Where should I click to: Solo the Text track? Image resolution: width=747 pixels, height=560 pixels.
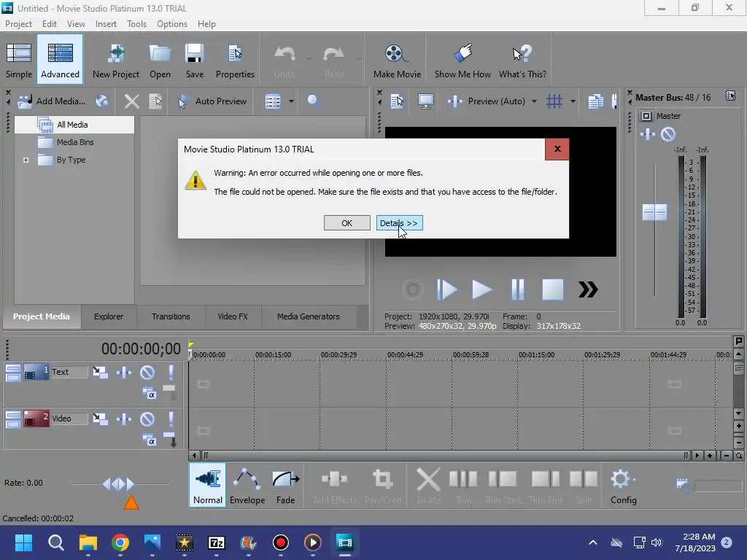pyautogui.click(x=171, y=372)
